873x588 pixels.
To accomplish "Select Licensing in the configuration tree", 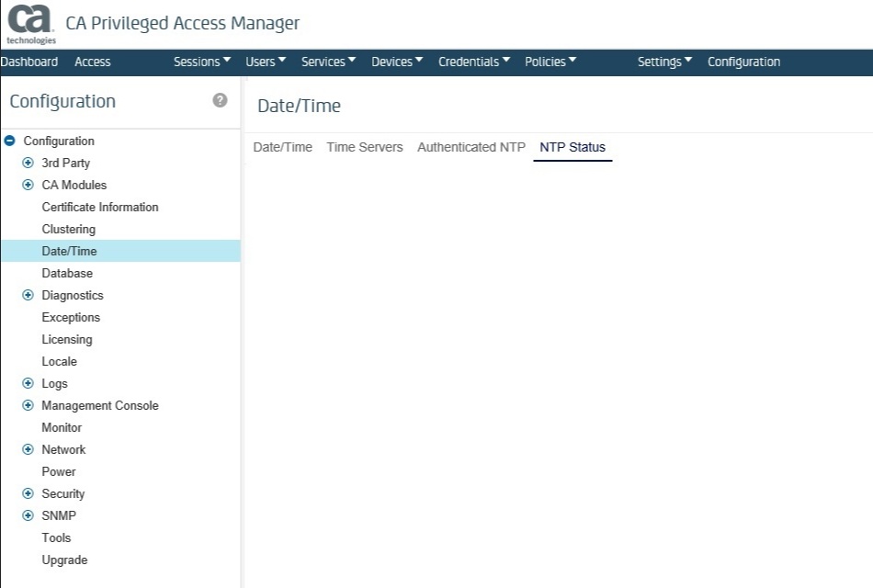I will [67, 339].
